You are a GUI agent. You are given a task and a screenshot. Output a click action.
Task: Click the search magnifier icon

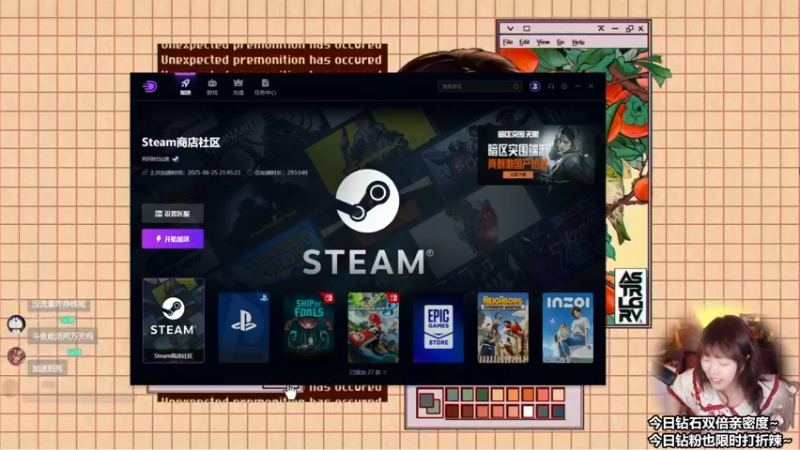(516, 86)
